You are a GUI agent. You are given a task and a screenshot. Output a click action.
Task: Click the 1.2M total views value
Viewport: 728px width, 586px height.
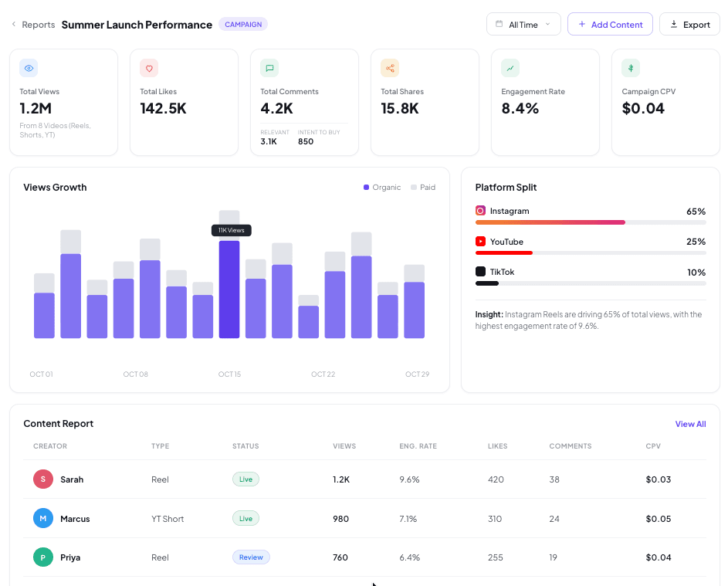coord(36,109)
